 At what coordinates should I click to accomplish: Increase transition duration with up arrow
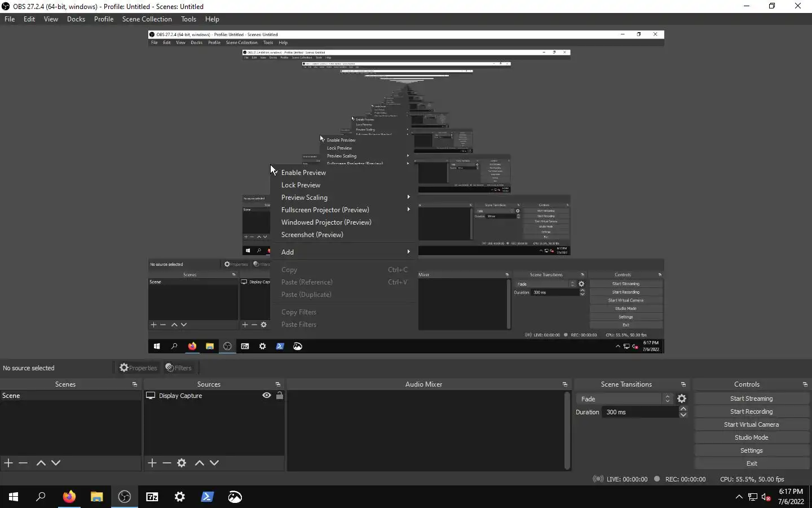click(683, 409)
